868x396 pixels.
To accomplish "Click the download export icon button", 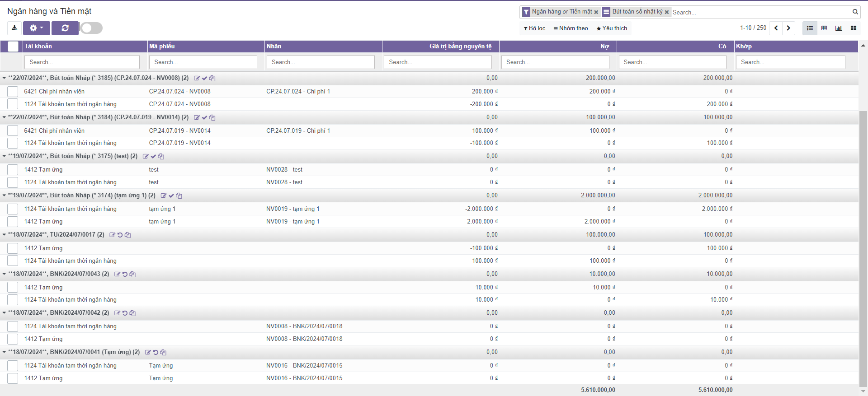I will [14, 28].
